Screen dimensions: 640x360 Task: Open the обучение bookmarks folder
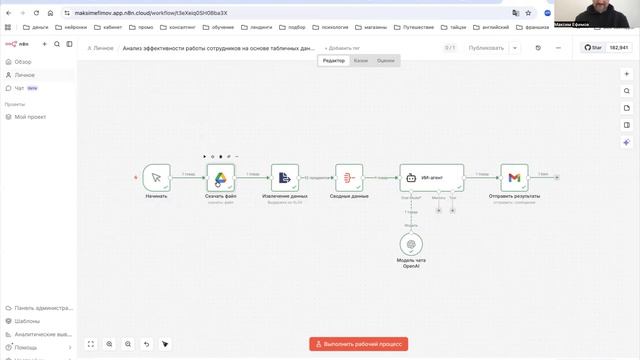click(218, 27)
